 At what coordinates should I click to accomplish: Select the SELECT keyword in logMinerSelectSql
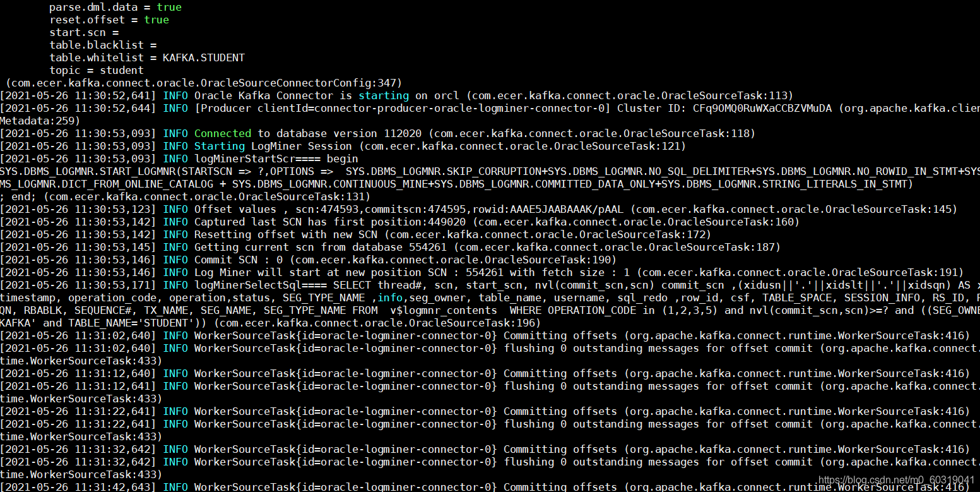coord(351,285)
